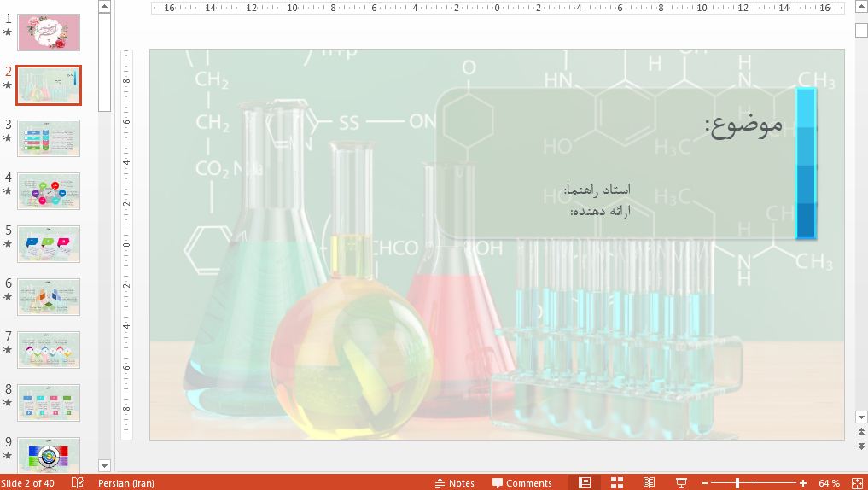Toggle the Notes pane
This screenshot has width=868, height=490.
click(x=454, y=482)
